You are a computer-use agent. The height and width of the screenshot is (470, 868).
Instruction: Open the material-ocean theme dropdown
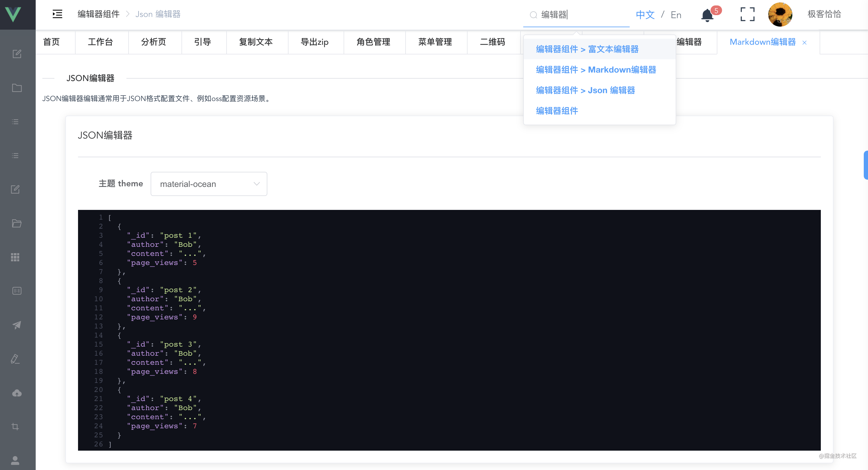pyautogui.click(x=209, y=184)
